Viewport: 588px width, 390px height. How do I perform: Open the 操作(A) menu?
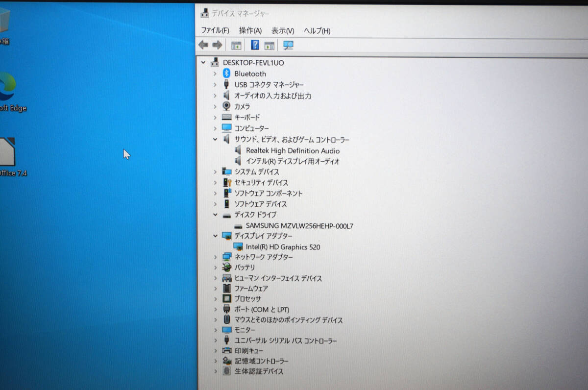tap(250, 30)
